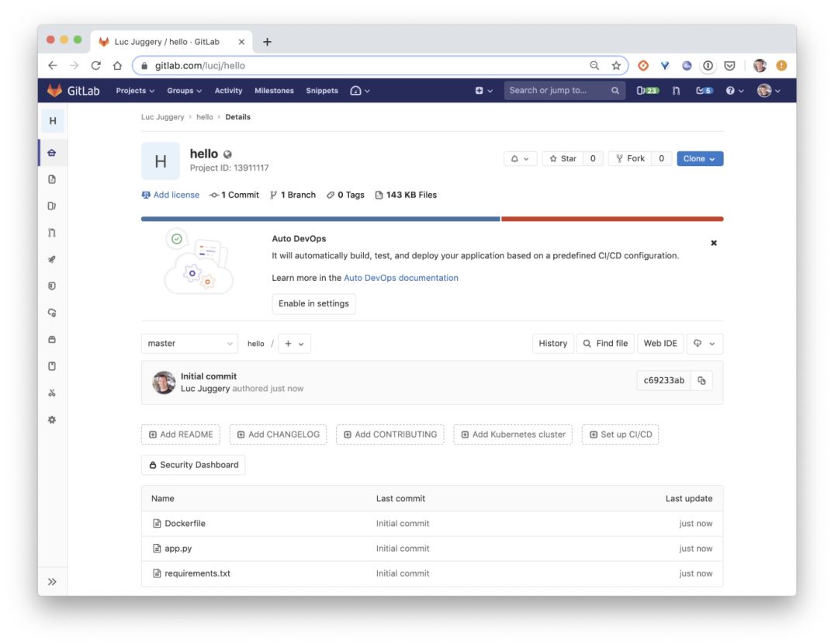
Task: Open Web IDE button
Action: [x=660, y=343]
